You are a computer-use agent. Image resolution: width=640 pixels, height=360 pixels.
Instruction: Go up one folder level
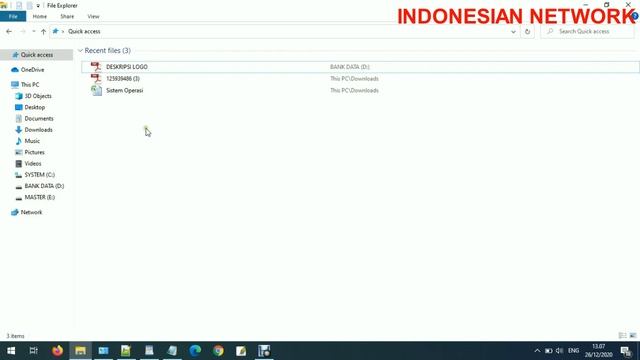click(x=43, y=31)
